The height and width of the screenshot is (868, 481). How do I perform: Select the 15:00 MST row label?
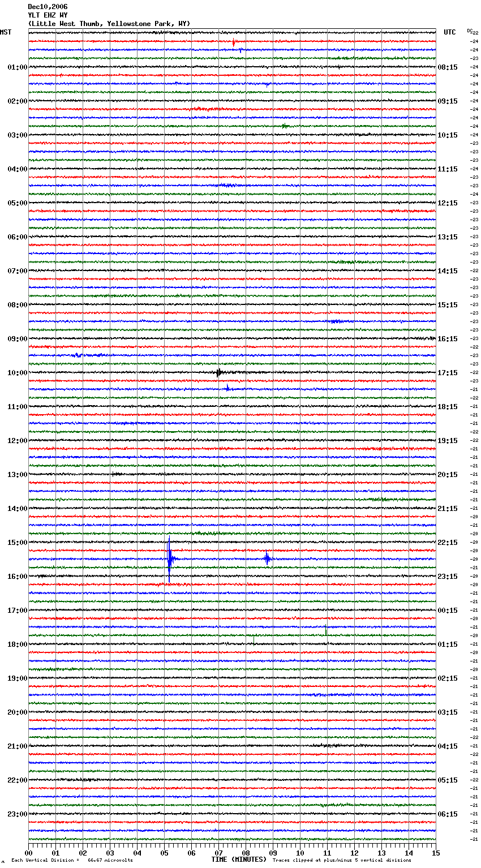click(x=18, y=543)
